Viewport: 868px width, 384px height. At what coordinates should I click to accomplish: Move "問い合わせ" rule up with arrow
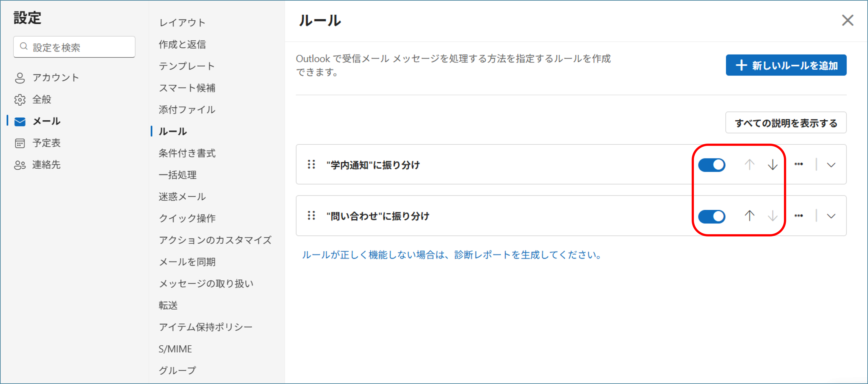coord(749,216)
